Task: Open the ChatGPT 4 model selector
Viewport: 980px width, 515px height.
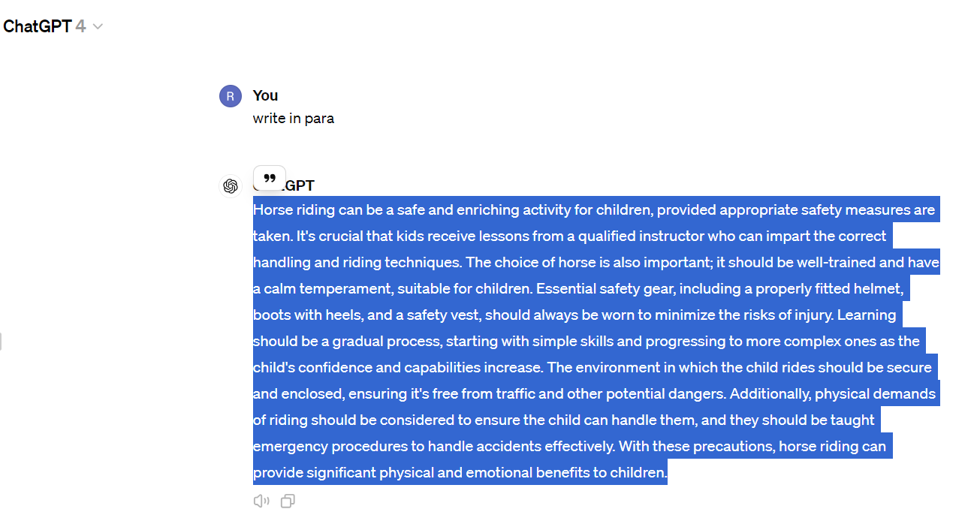Action: pyautogui.click(x=53, y=26)
